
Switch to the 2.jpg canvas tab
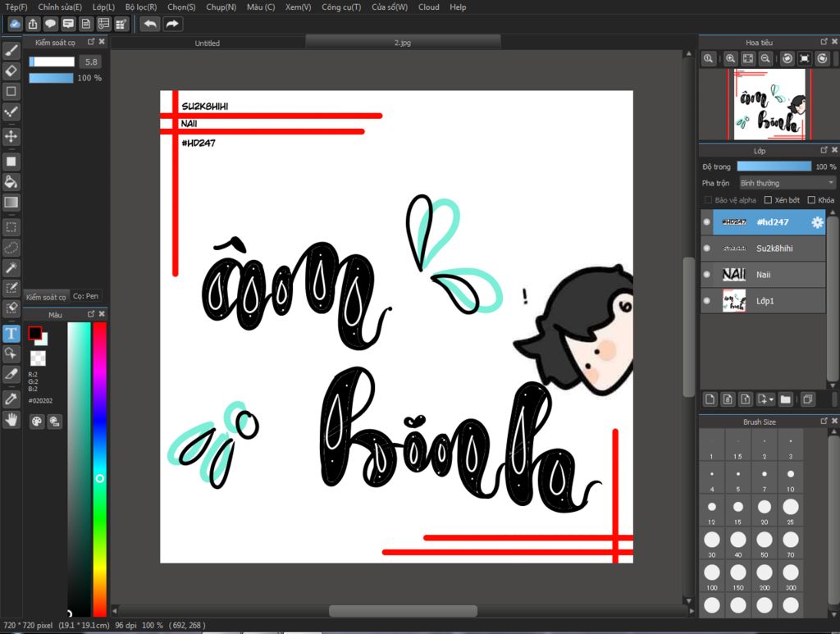pyautogui.click(x=403, y=43)
